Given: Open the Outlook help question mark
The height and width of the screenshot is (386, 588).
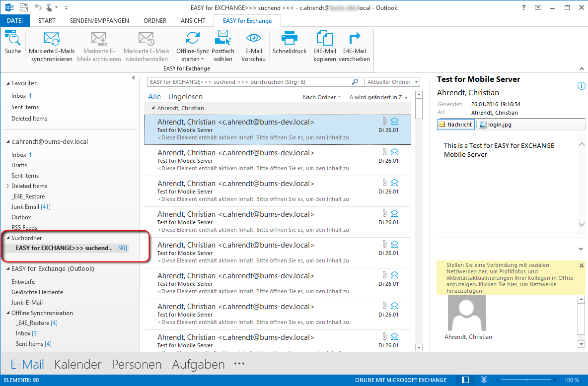Looking at the screenshot, I should [x=523, y=7].
